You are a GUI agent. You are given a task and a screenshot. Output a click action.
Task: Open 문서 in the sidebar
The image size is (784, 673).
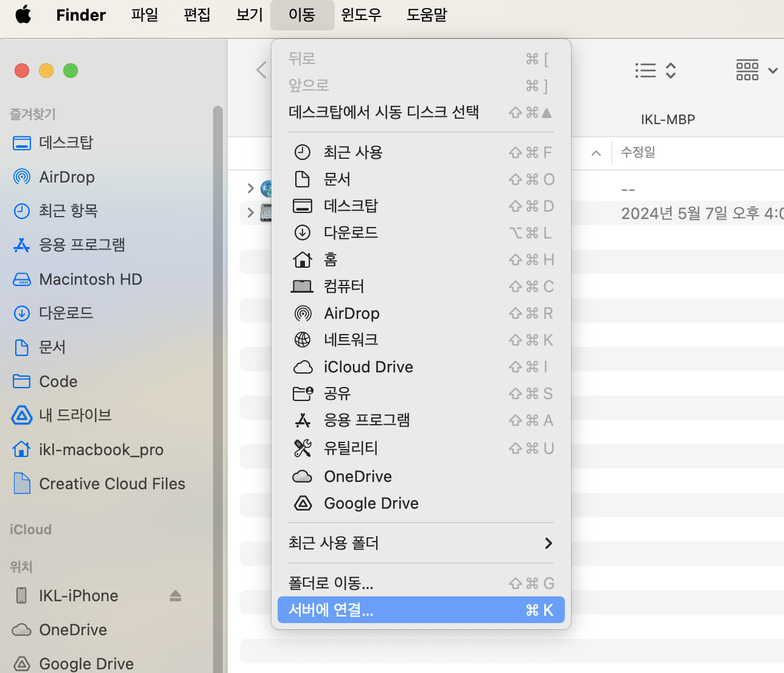[x=52, y=347]
